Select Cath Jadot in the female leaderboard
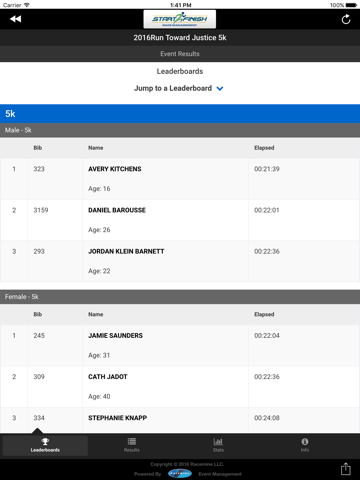360x480 pixels. click(180, 387)
